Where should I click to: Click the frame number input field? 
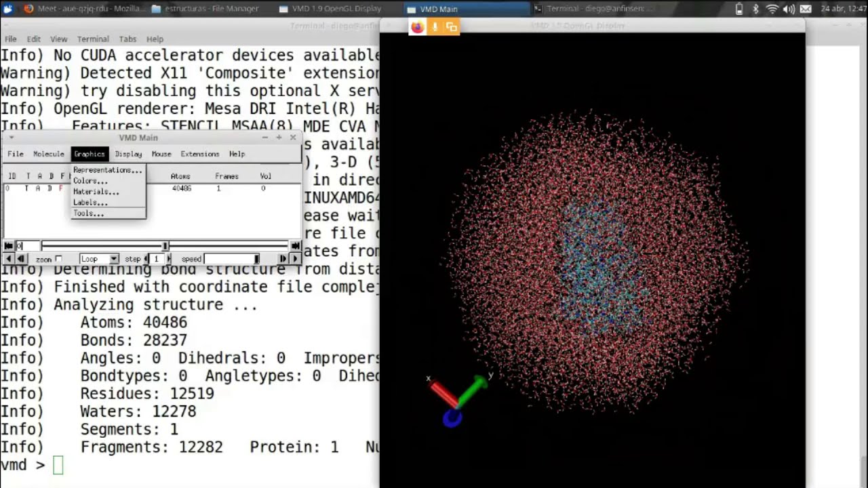27,246
